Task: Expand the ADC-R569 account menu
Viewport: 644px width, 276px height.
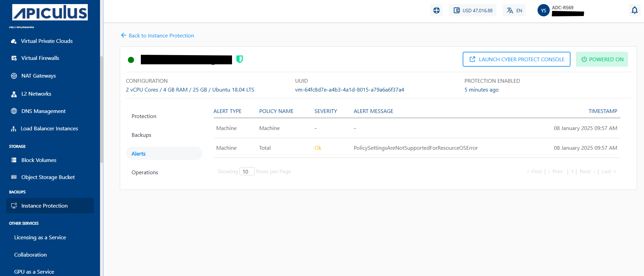Action: click(x=567, y=11)
